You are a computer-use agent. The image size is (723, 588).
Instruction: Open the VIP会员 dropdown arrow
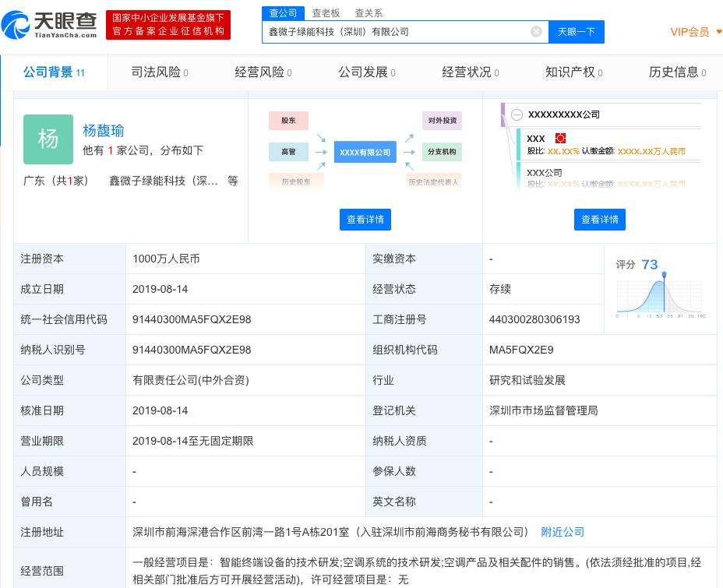tap(718, 32)
